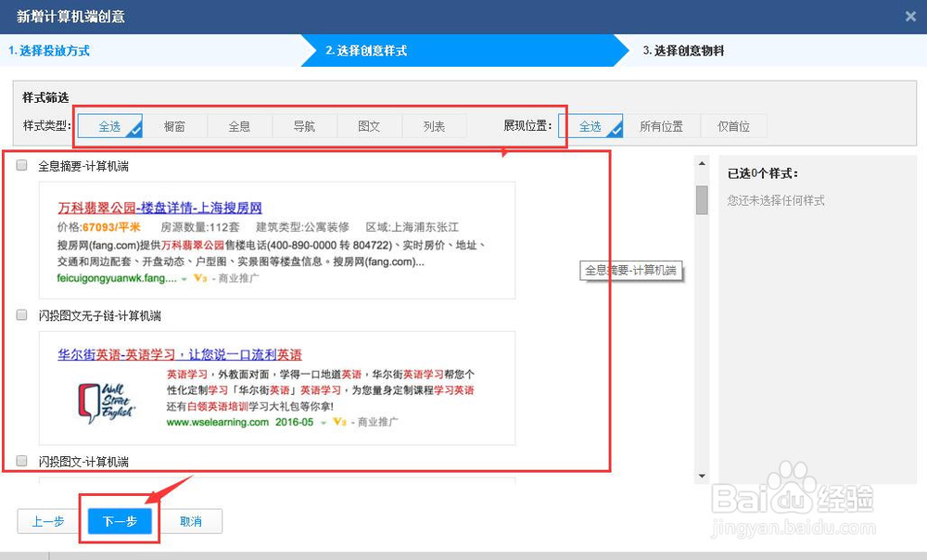Select the 导航 style type filter
This screenshot has height=560, width=927.
click(305, 125)
